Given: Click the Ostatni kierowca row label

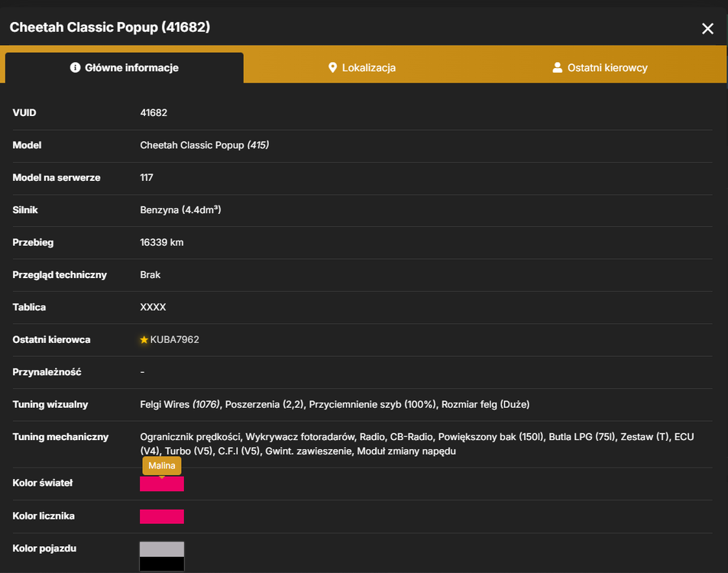Looking at the screenshot, I should [51, 339].
